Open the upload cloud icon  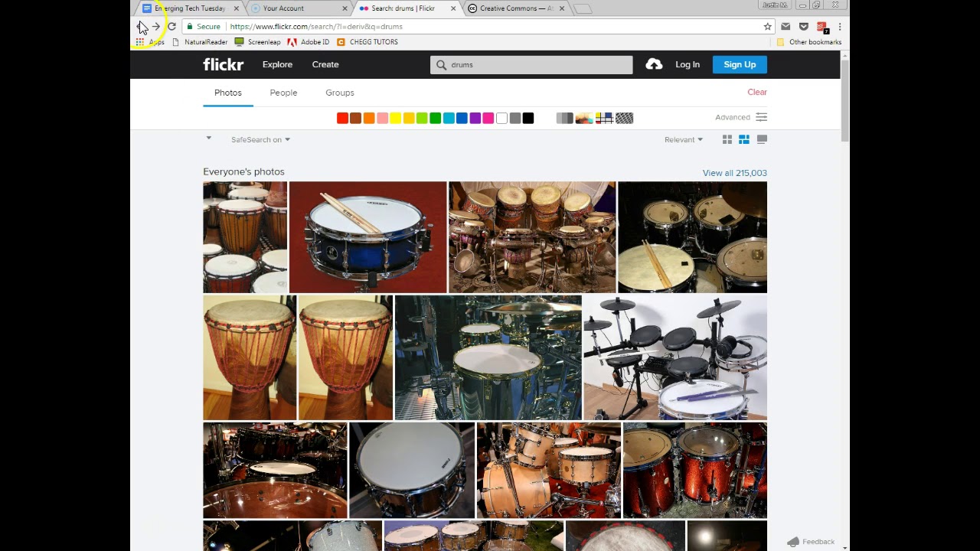tap(654, 64)
